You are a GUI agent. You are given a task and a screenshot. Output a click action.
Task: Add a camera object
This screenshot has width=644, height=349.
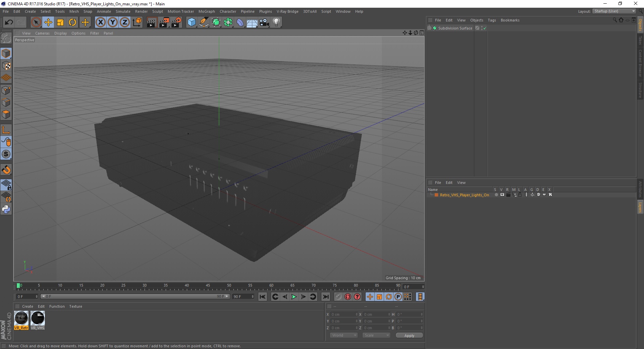pos(264,22)
